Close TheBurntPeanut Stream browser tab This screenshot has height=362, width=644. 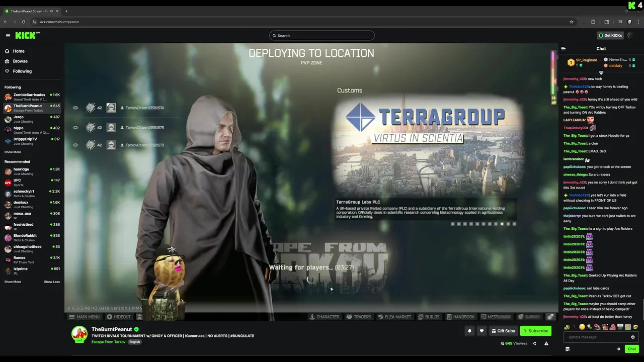tap(57, 11)
